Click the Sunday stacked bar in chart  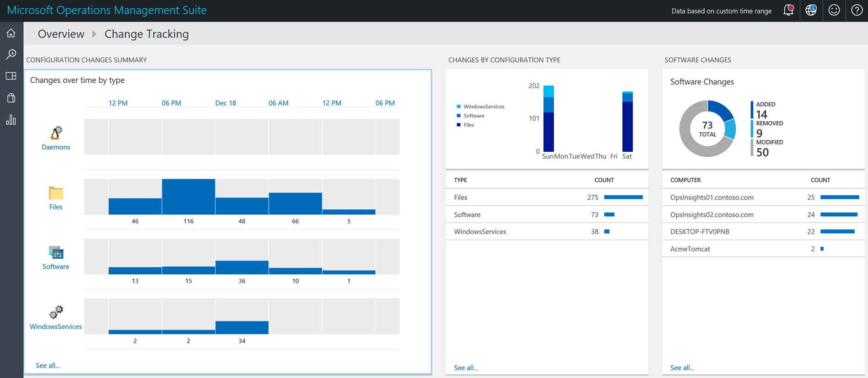click(x=548, y=118)
